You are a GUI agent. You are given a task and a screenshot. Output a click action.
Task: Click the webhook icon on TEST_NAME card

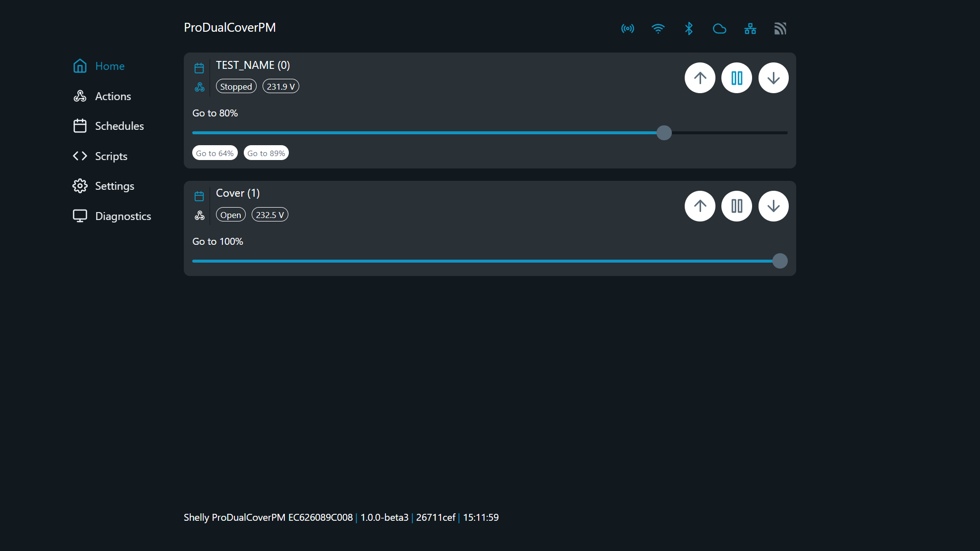click(200, 87)
